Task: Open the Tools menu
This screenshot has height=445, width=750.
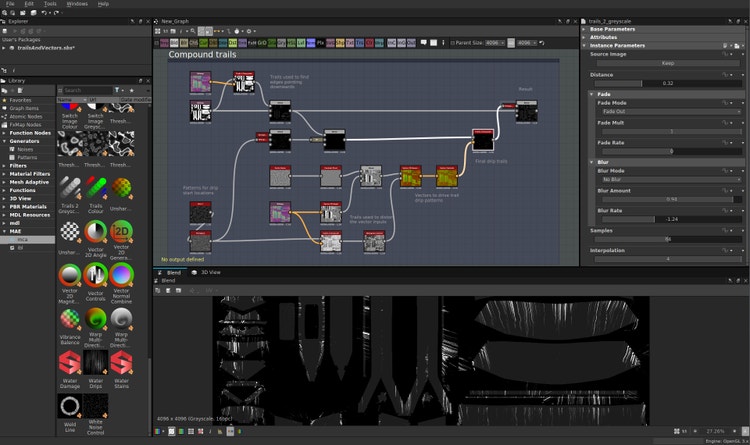Action: click(50, 4)
